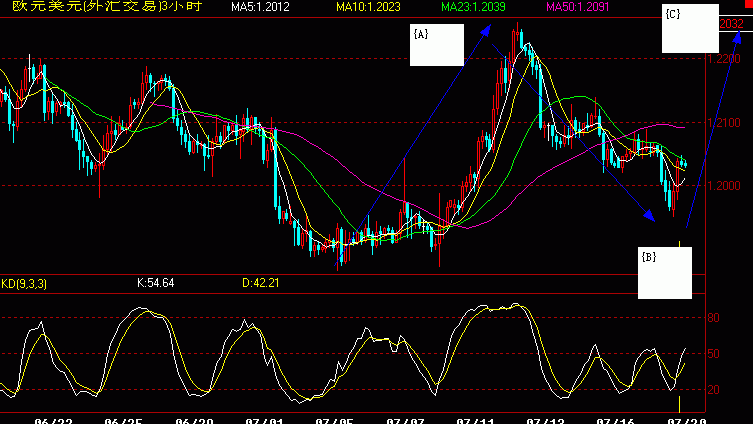Click the KD 50 level label
This screenshot has width=753, height=424.
714,354
